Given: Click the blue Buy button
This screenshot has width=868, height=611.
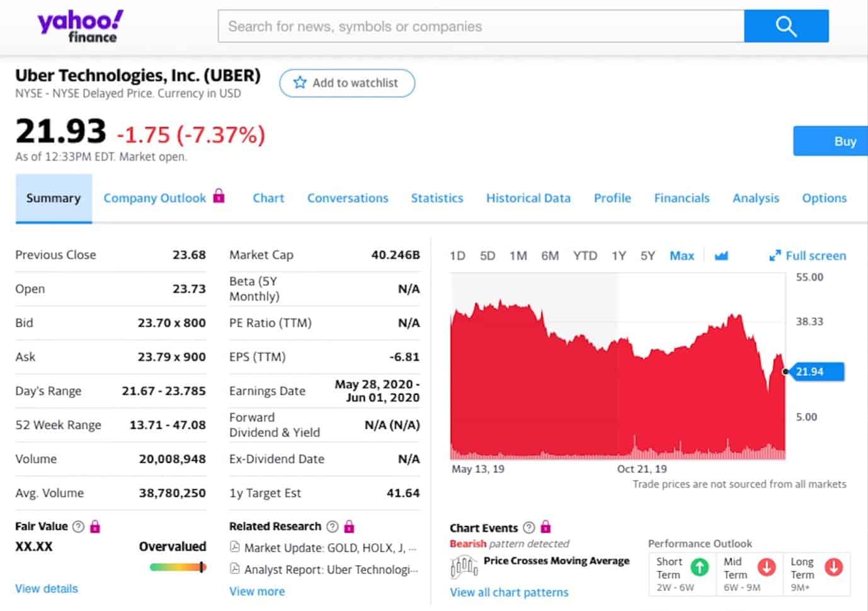Looking at the screenshot, I should (831, 141).
